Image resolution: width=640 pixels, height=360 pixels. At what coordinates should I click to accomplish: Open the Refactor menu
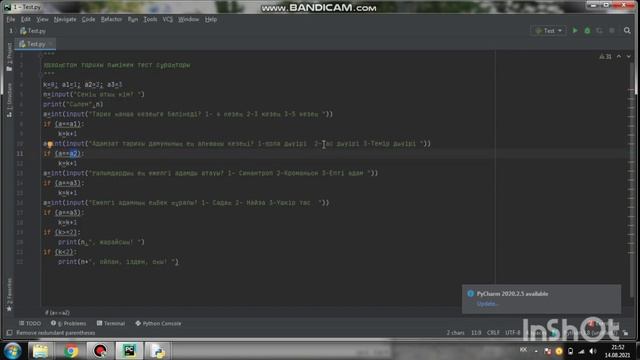pos(111,19)
